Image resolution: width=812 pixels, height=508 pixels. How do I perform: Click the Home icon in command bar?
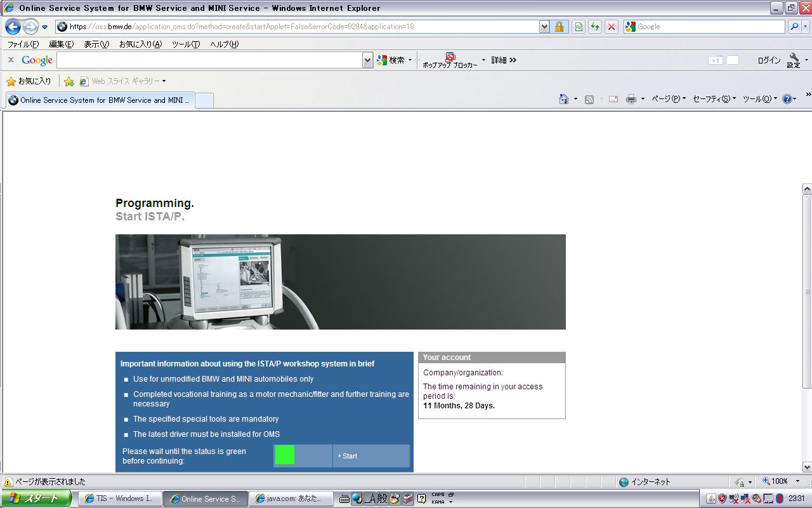563,99
